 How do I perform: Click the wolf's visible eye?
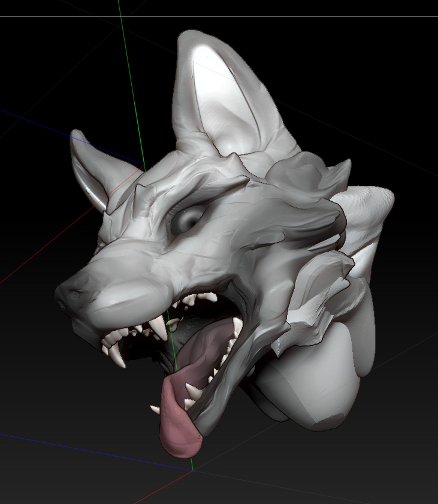point(187,221)
